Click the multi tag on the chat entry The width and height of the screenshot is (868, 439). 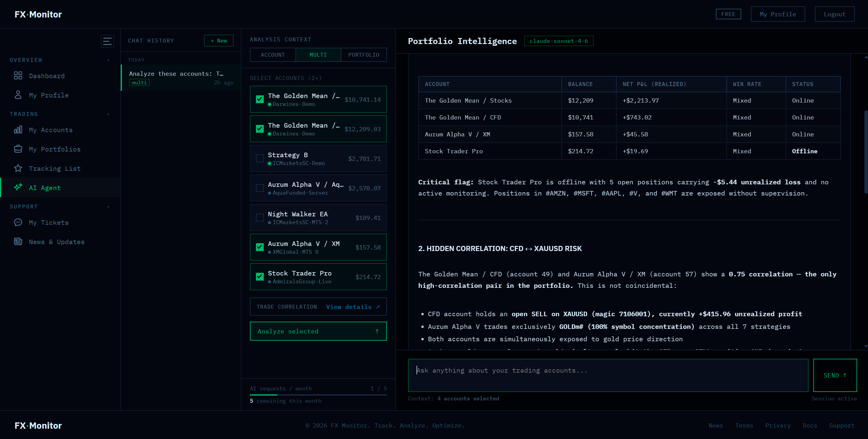(x=139, y=83)
